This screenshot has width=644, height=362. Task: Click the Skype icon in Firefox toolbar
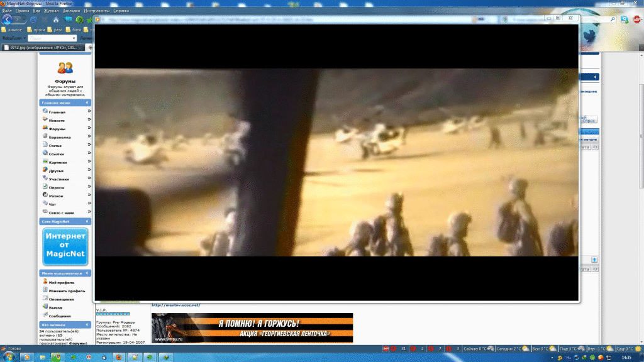tap(625, 19)
